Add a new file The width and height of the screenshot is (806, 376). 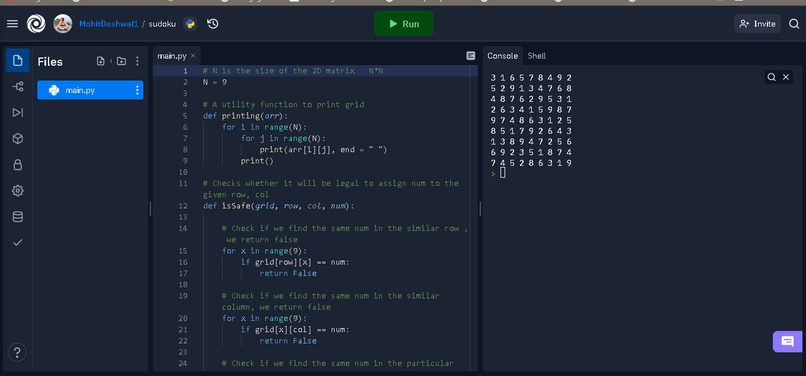(101, 61)
